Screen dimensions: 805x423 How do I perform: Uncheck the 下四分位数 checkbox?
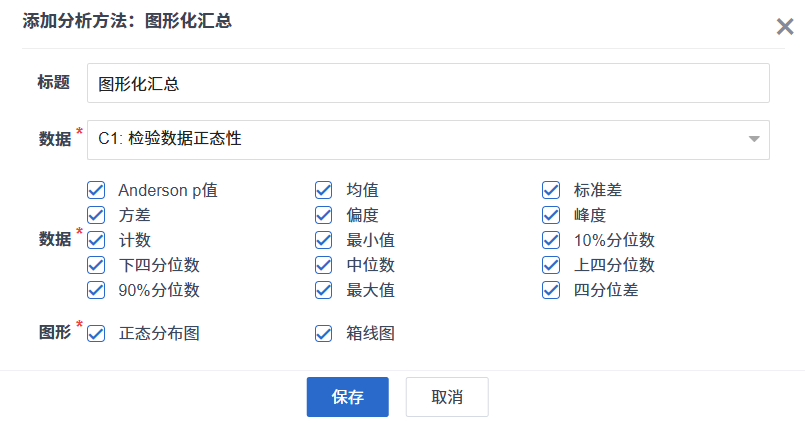(x=97, y=265)
